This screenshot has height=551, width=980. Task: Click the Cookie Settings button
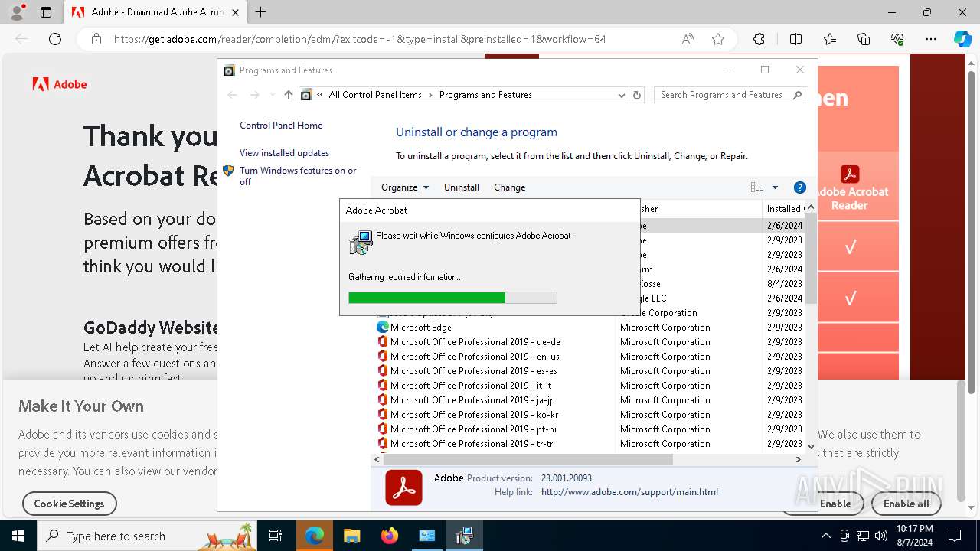click(69, 504)
